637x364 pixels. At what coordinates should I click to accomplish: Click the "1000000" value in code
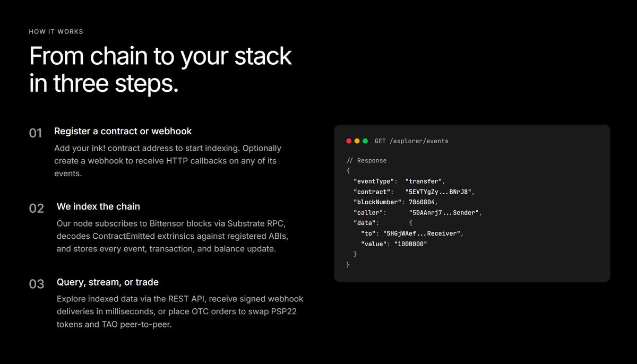(410, 244)
